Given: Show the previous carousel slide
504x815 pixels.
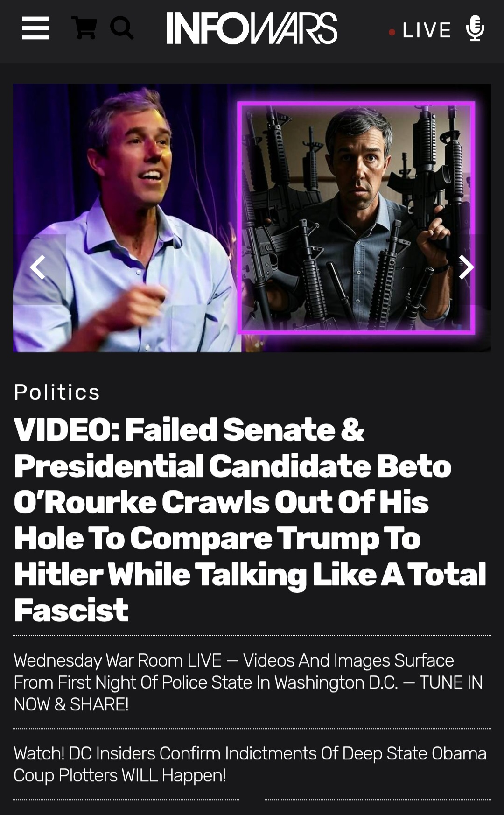Looking at the screenshot, I should click(38, 267).
